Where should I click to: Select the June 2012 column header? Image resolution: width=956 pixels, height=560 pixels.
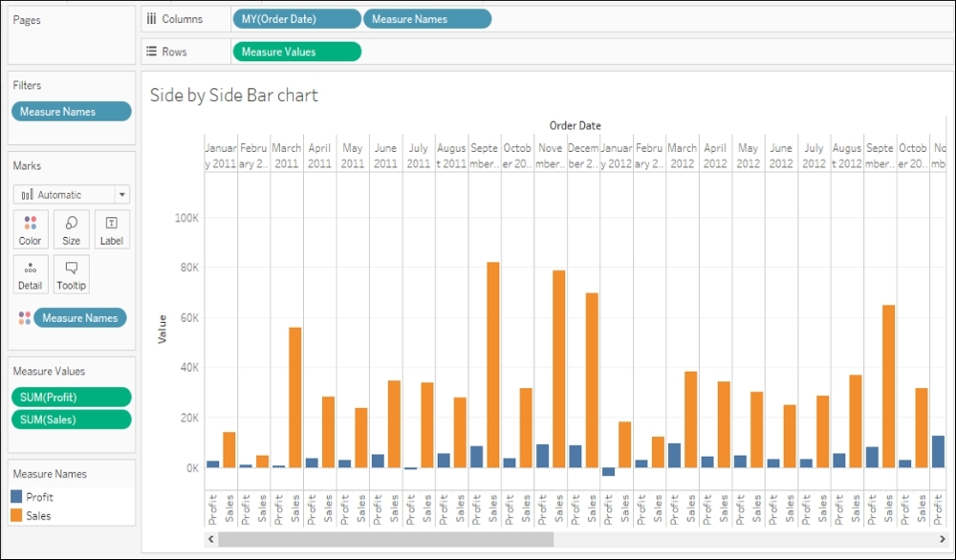point(781,156)
